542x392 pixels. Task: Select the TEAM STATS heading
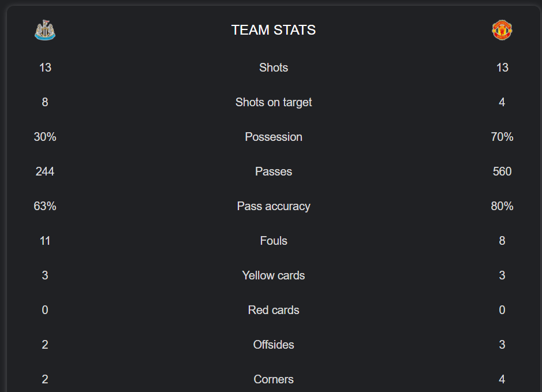(x=274, y=30)
